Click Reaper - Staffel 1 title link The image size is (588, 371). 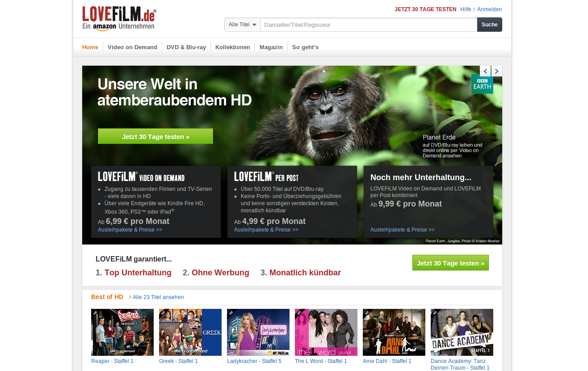[x=112, y=361]
